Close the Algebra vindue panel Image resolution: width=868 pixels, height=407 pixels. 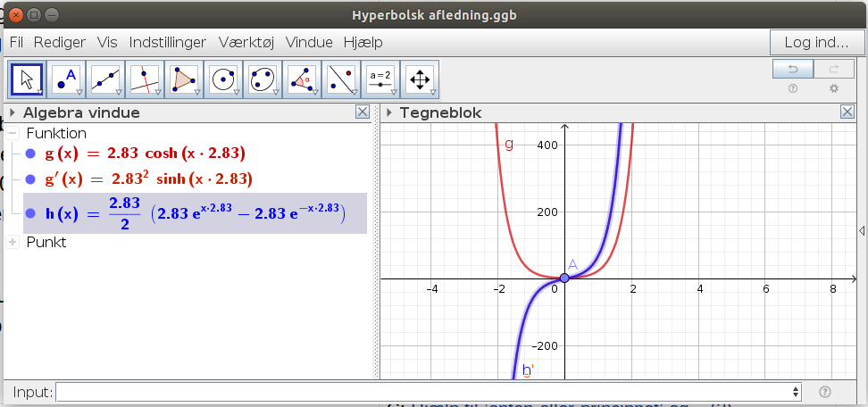click(x=363, y=112)
